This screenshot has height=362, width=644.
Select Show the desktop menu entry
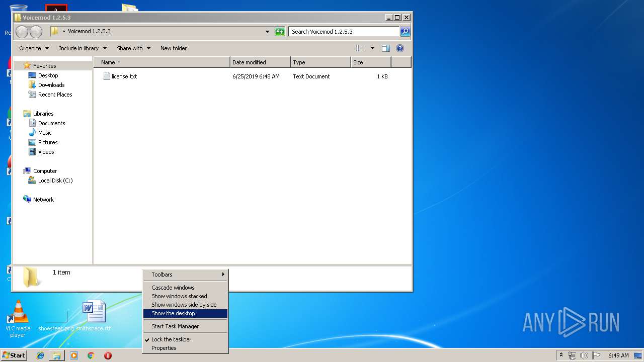click(x=185, y=313)
